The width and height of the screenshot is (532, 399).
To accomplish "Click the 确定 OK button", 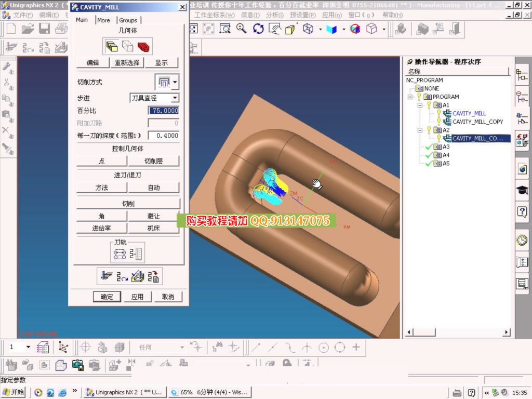I will click(107, 297).
